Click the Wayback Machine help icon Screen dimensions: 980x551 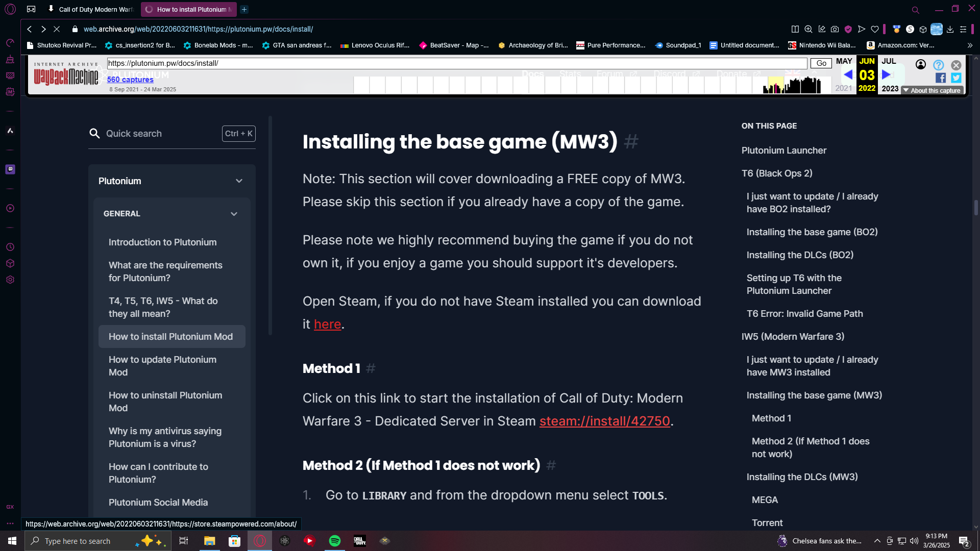pyautogui.click(x=938, y=65)
